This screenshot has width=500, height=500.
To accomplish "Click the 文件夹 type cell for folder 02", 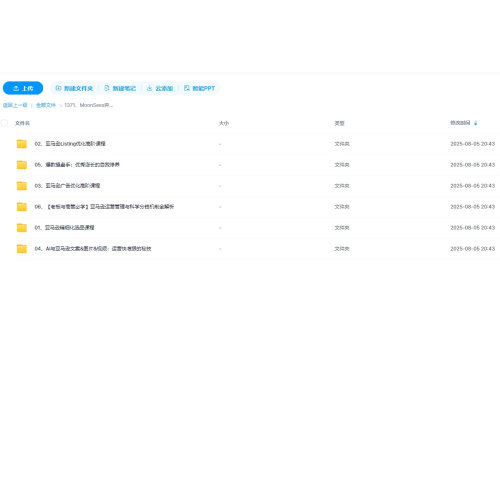I will (x=342, y=144).
